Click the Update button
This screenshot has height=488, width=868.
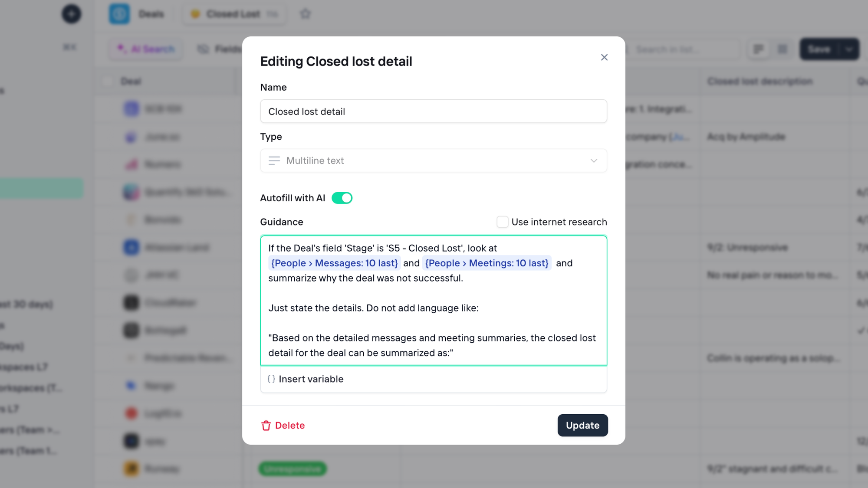click(x=582, y=425)
